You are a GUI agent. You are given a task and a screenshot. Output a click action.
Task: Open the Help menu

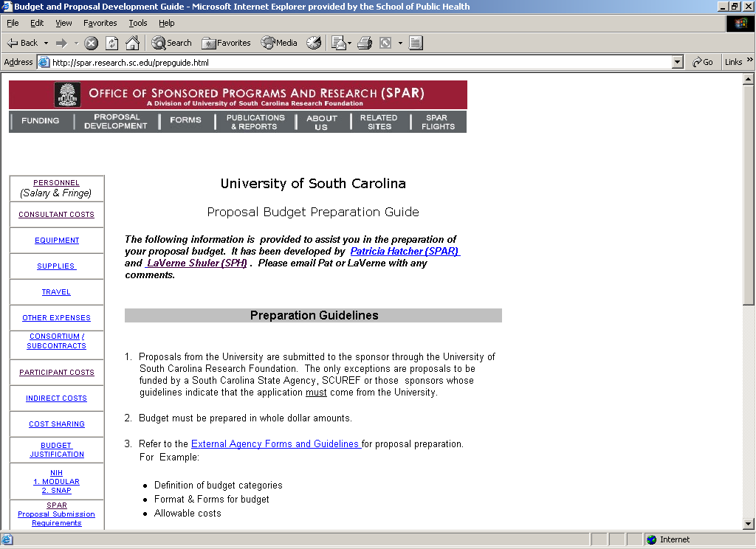click(166, 23)
